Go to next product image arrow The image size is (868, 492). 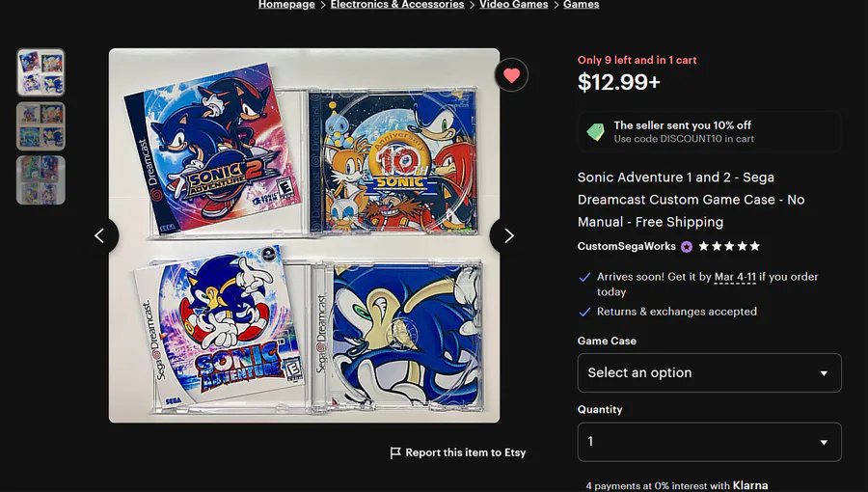click(508, 235)
